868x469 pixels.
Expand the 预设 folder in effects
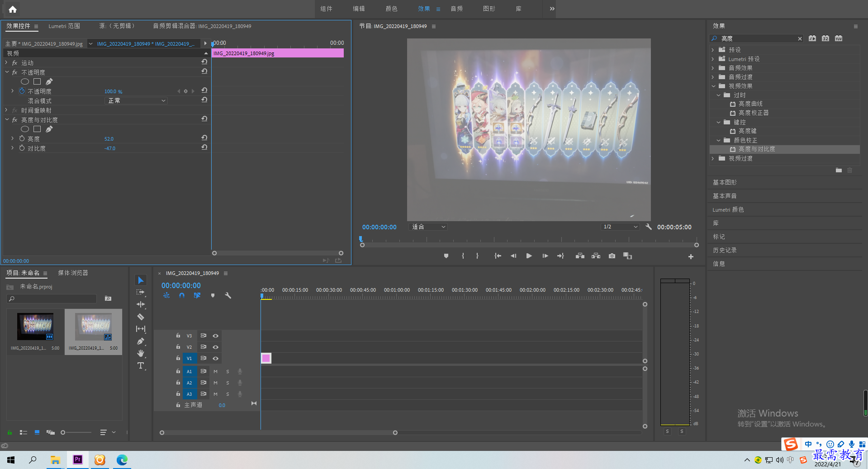[713, 50]
